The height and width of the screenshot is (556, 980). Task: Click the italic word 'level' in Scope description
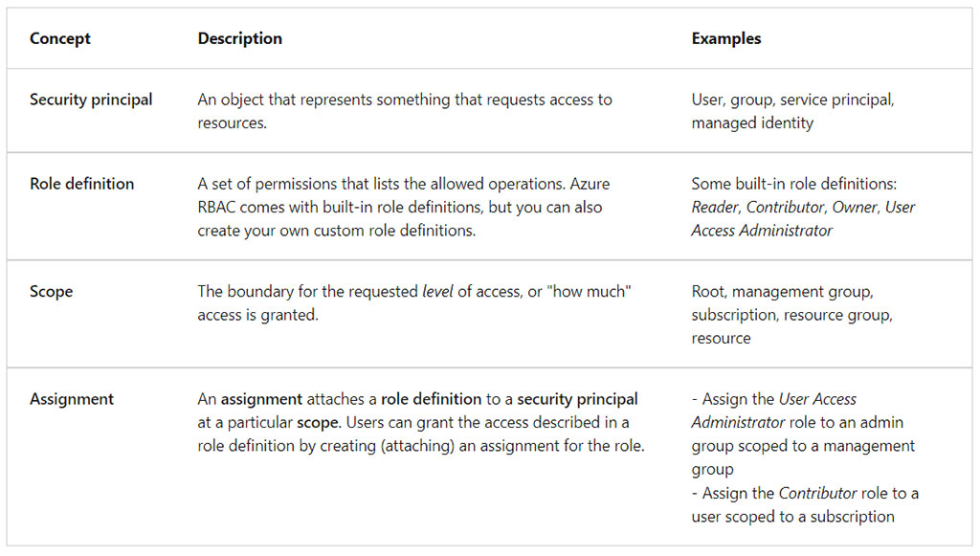[437, 291]
